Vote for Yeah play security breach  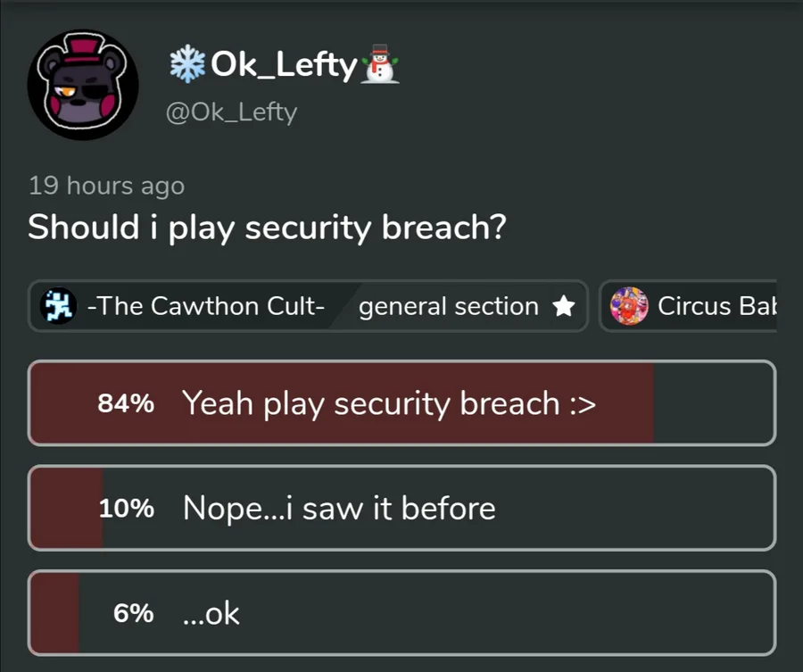tap(389, 403)
